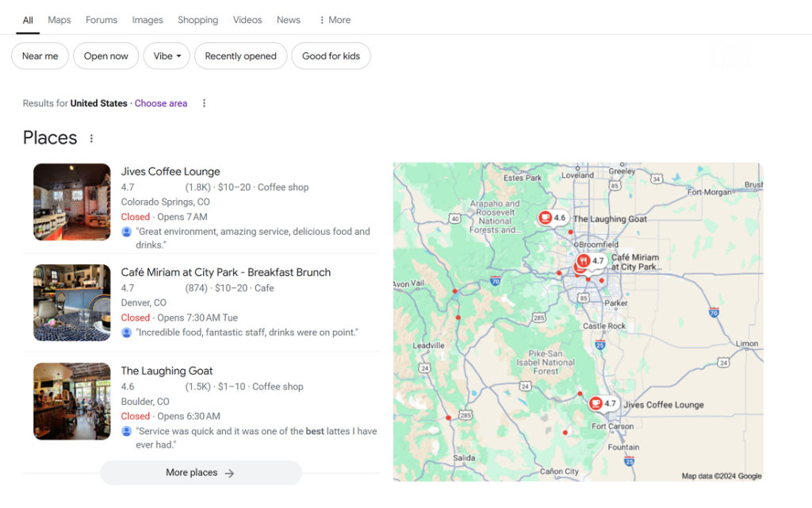
Task: Select the All tab
Action: coord(28,20)
